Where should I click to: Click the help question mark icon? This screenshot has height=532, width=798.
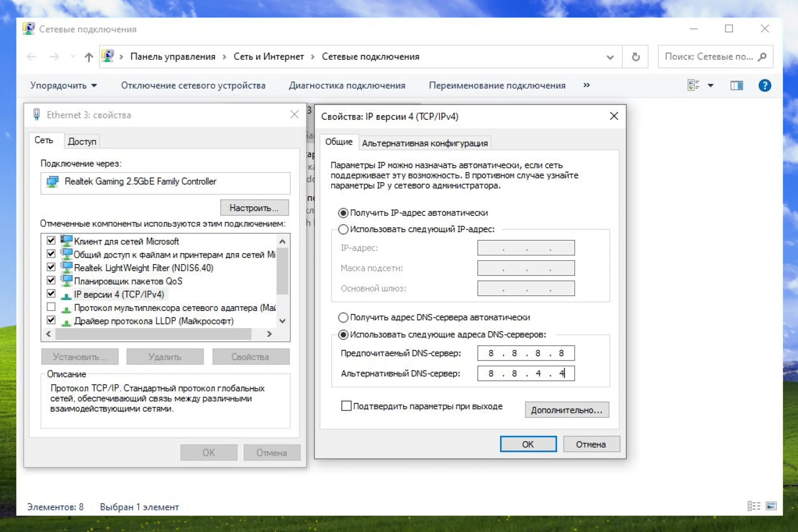point(764,85)
